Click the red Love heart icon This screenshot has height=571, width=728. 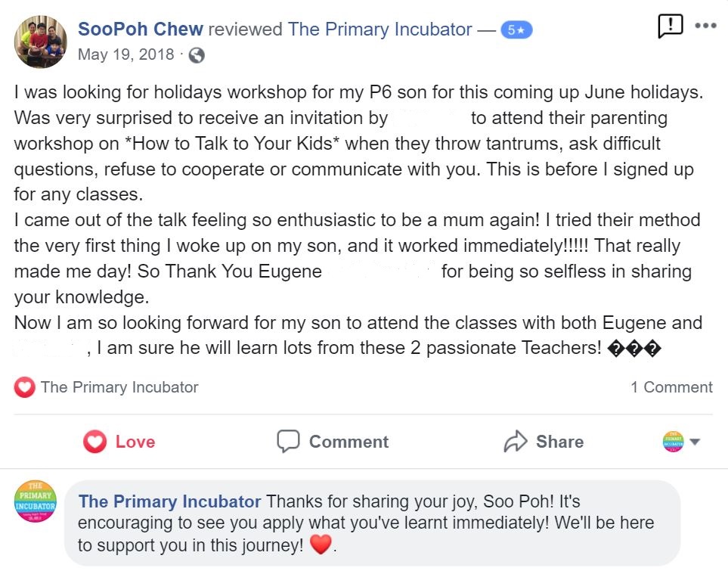tap(94, 442)
